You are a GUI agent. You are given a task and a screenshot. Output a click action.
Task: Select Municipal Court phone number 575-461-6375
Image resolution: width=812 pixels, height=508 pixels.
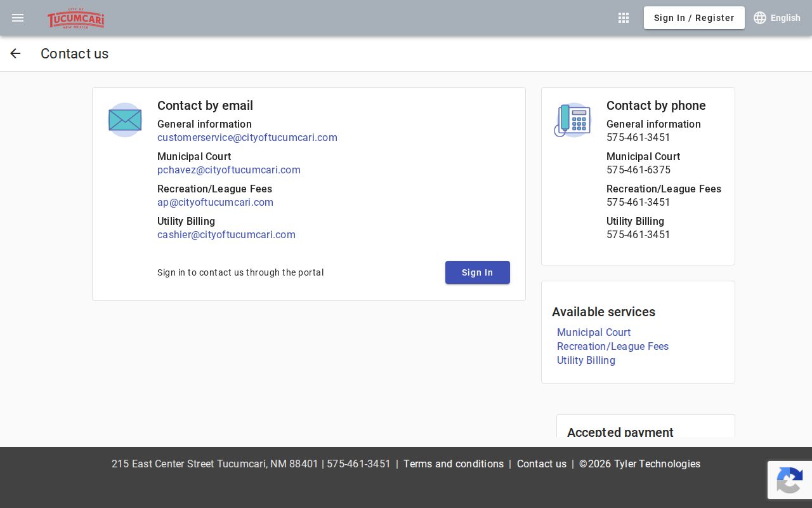[x=638, y=170]
